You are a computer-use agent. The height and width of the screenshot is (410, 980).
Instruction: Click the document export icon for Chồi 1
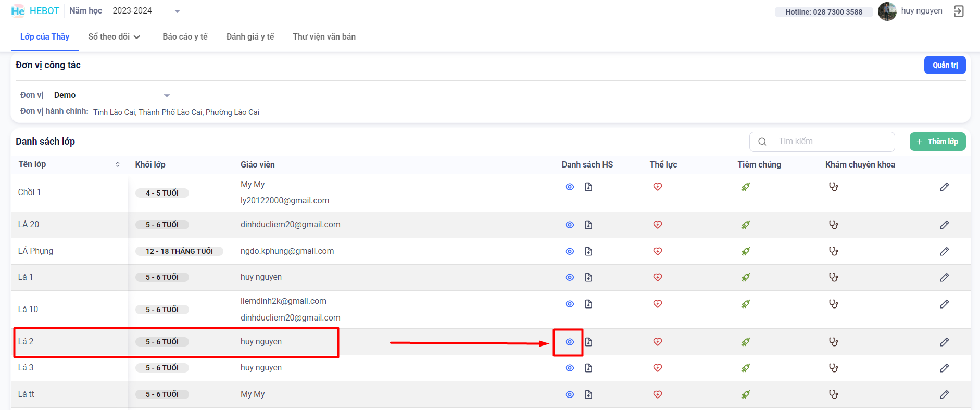pyautogui.click(x=588, y=187)
